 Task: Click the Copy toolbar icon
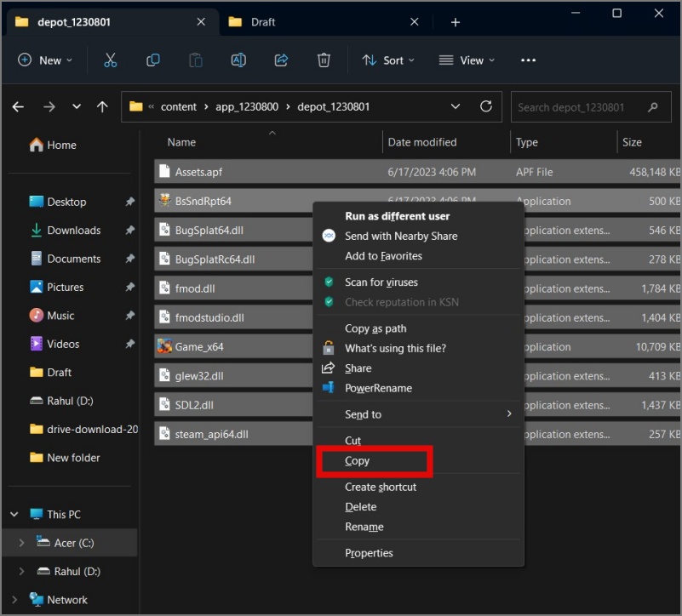pos(152,60)
